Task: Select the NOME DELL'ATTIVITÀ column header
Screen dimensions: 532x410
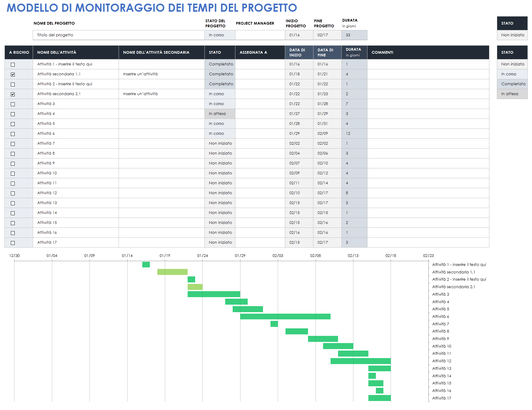Action: click(76, 52)
